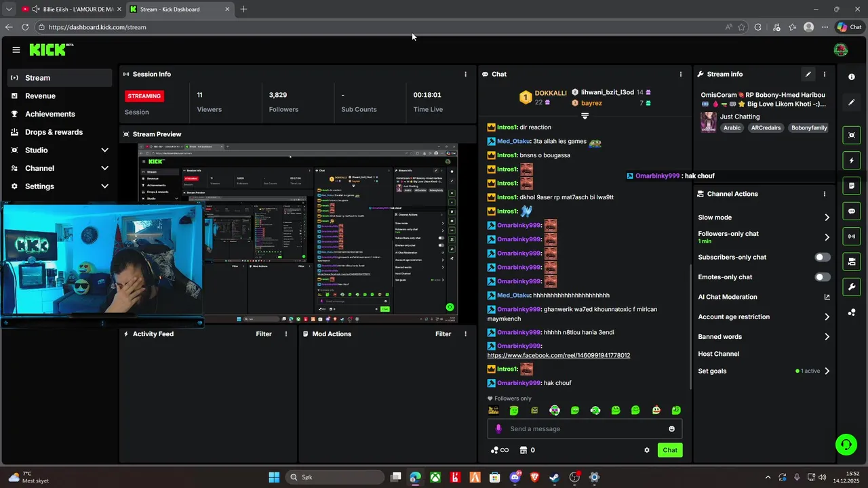Open Session Info three-dot options
This screenshot has width=868, height=488.
(465, 74)
